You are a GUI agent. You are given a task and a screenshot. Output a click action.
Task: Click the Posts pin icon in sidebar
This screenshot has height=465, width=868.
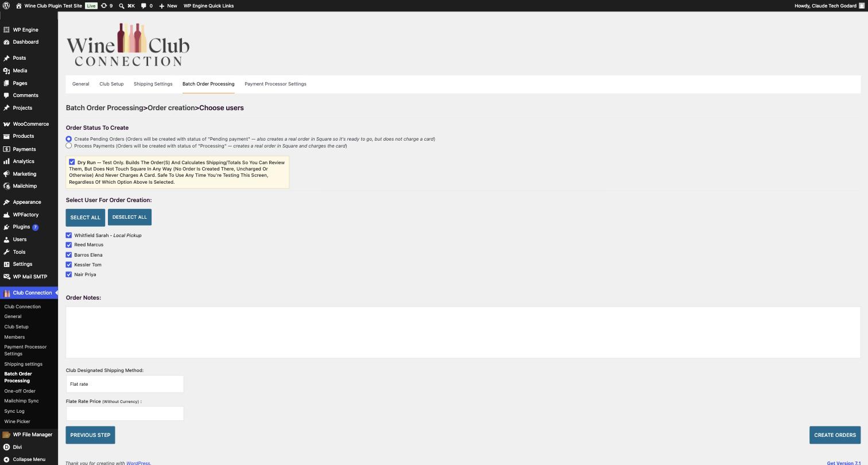(x=6, y=58)
